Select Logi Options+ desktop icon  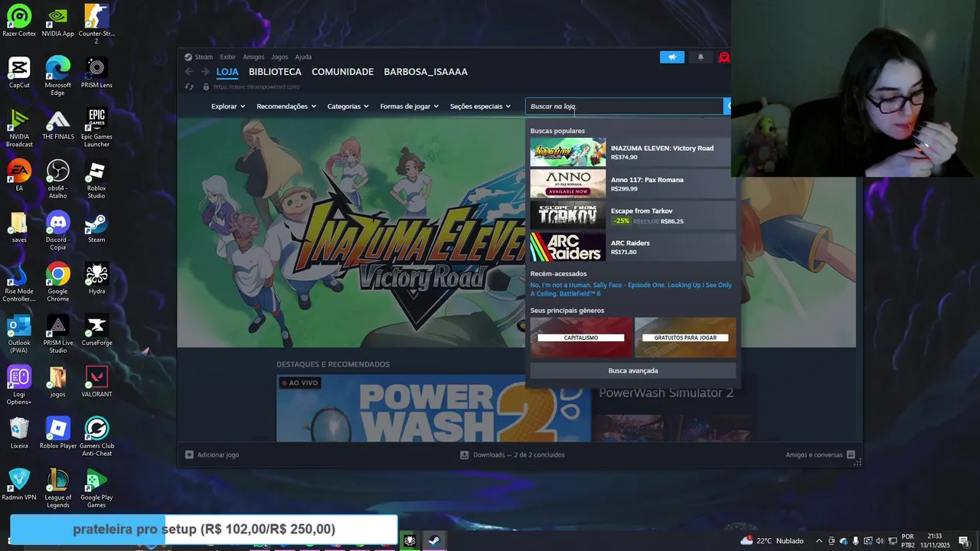coord(19,385)
